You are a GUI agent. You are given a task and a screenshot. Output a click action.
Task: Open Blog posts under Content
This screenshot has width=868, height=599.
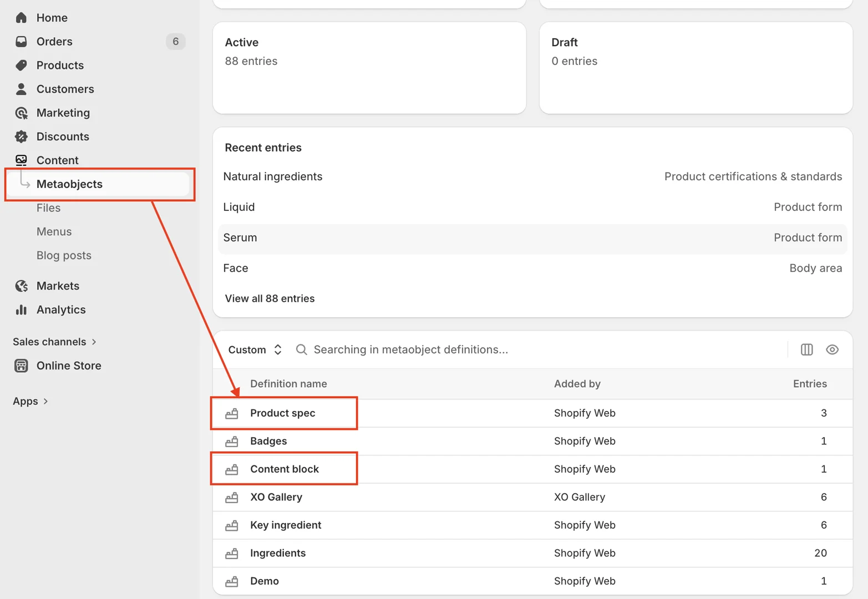coord(64,256)
